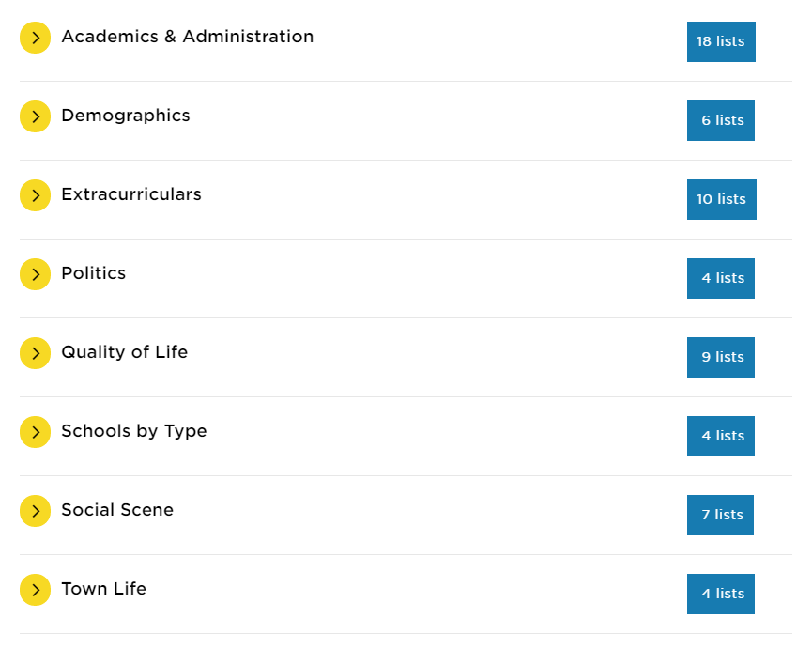The height and width of the screenshot is (649, 812).
Task: Open the Schools by Type heading
Action: point(134,431)
